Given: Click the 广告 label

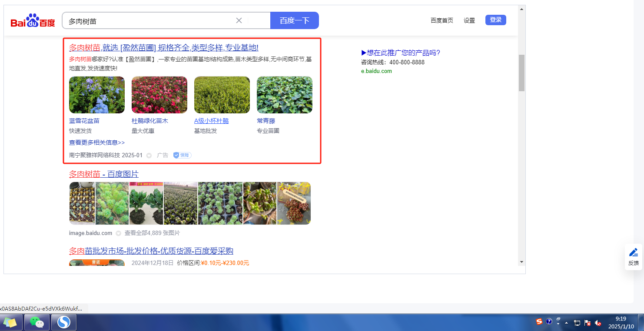Looking at the screenshot, I should point(163,155).
